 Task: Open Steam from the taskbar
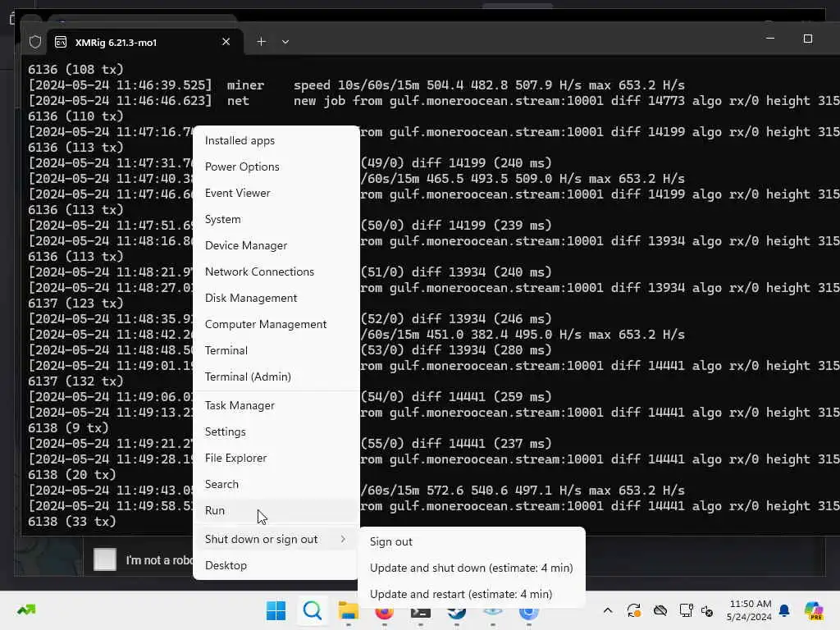(x=456, y=611)
